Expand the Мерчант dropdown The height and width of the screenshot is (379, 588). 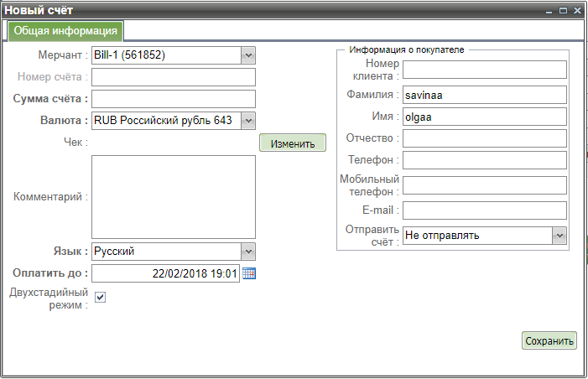coord(247,55)
